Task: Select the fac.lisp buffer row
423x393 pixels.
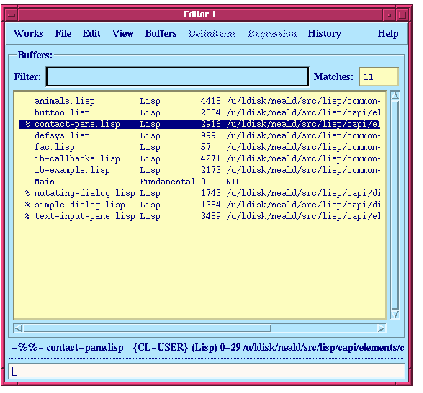Action: tap(199, 147)
